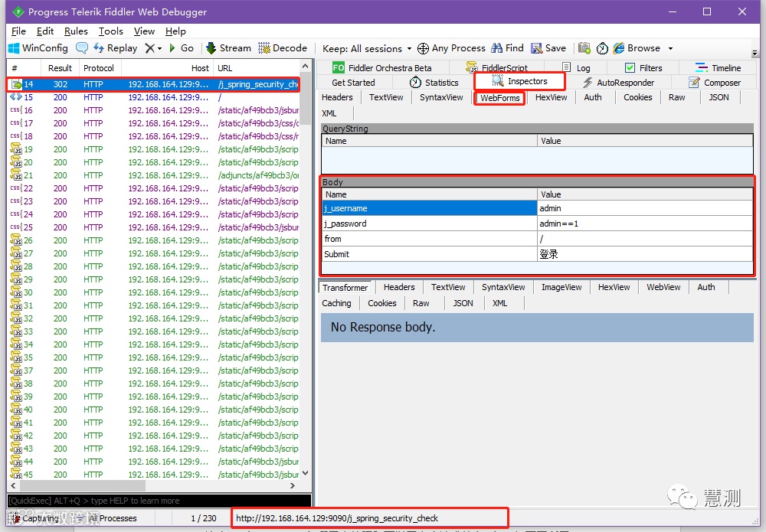Open the Keep: All sessions dropdown
The height and width of the screenshot is (532, 766).
tap(367, 48)
